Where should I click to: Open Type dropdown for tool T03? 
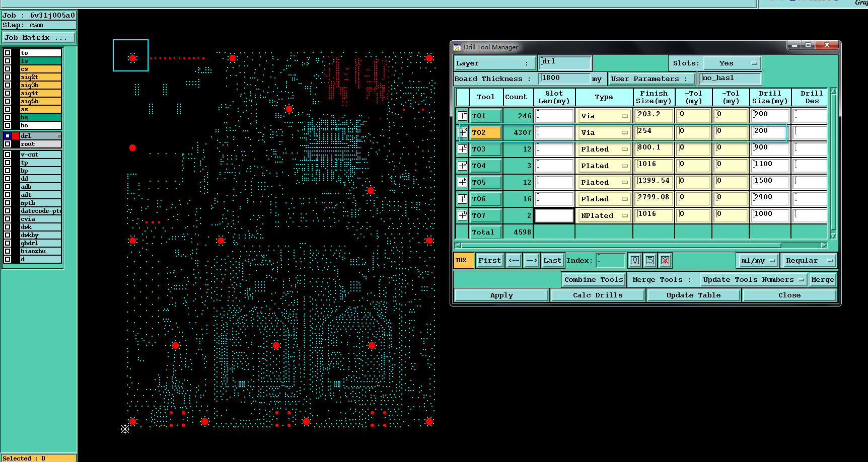click(x=604, y=149)
